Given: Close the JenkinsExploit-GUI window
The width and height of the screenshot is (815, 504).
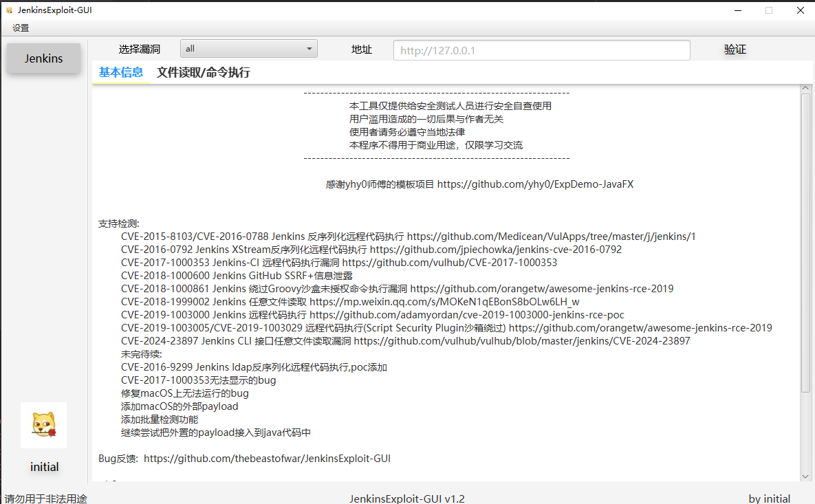Looking at the screenshot, I should [x=801, y=10].
